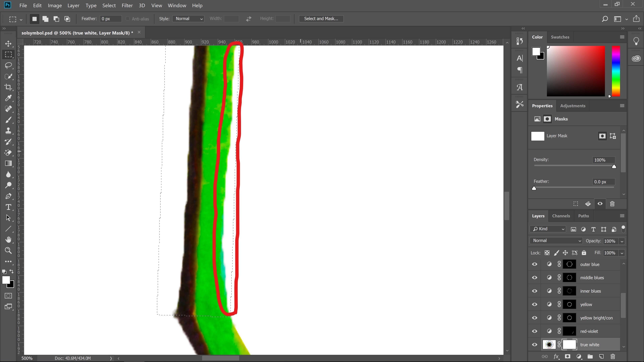Switch to the Channels tab
Screen dimensions: 644x362
(561, 216)
